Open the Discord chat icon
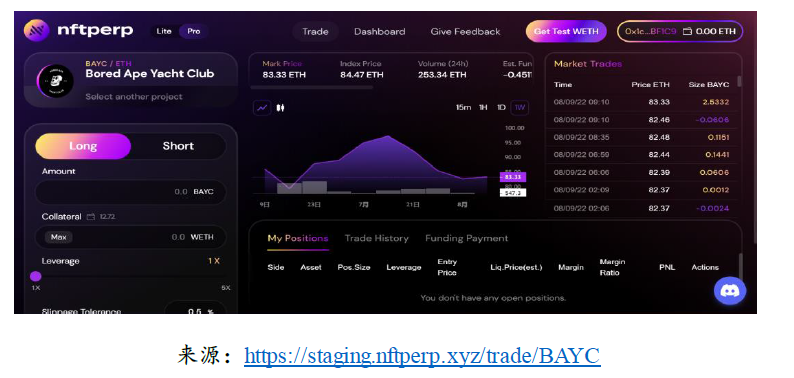Viewport: 794px width, 378px height. click(x=730, y=291)
